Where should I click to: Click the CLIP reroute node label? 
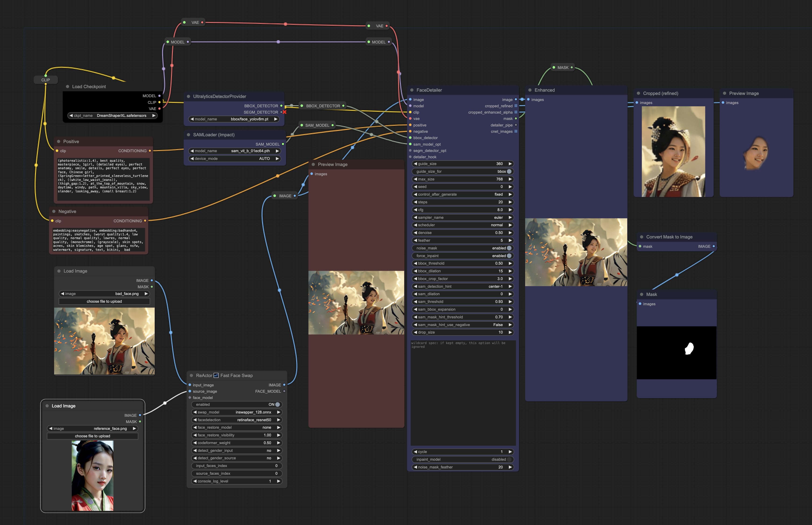46,80
